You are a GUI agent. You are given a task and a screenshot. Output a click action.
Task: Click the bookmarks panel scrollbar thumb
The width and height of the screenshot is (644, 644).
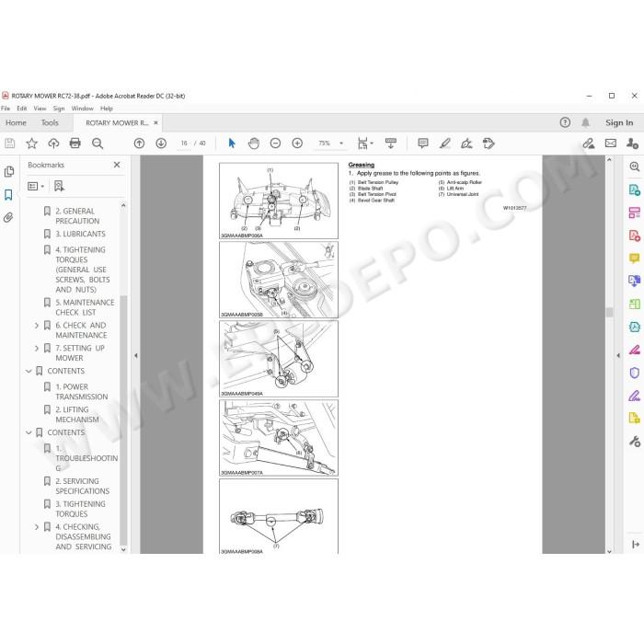click(123, 419)
